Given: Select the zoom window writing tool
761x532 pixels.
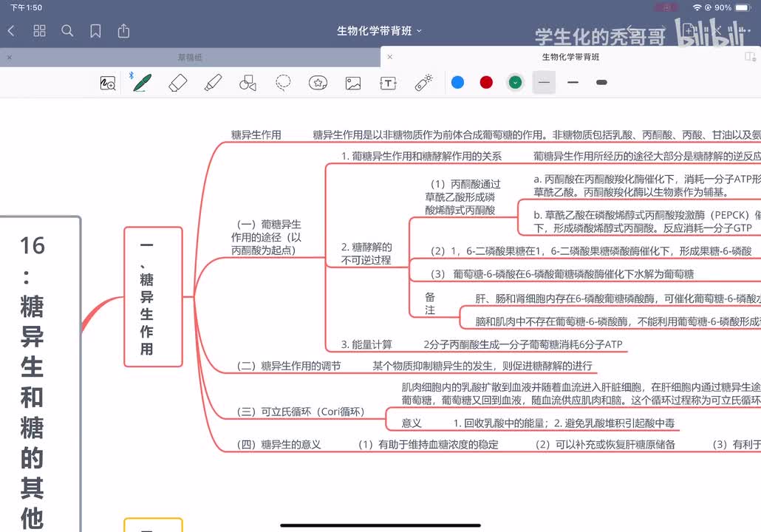Looking at the screenshot, I should (x=108, y=83).
